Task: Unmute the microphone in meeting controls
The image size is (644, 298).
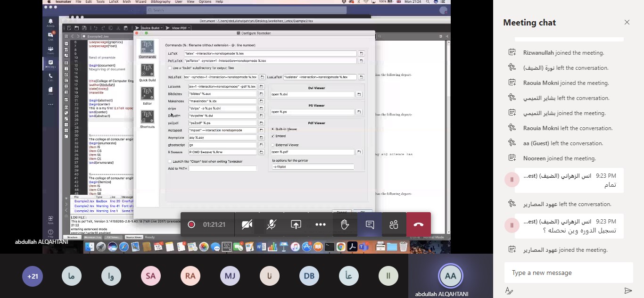Action: coord(272,225)
